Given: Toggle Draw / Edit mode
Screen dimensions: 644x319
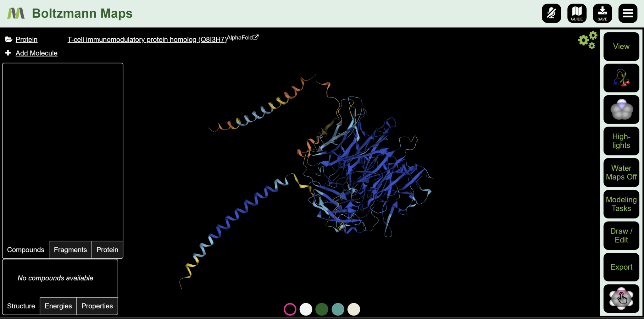Looking at the screenshot, I should pos(621,235).
